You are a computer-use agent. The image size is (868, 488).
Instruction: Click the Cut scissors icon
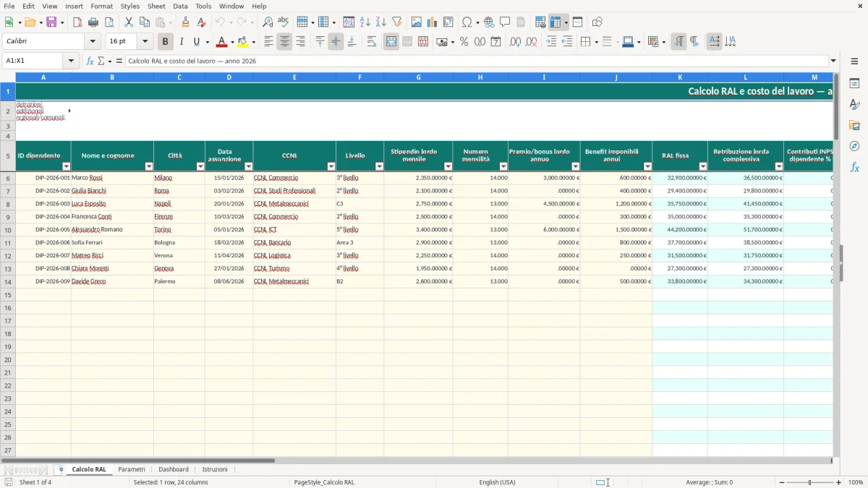pos(129,22)
